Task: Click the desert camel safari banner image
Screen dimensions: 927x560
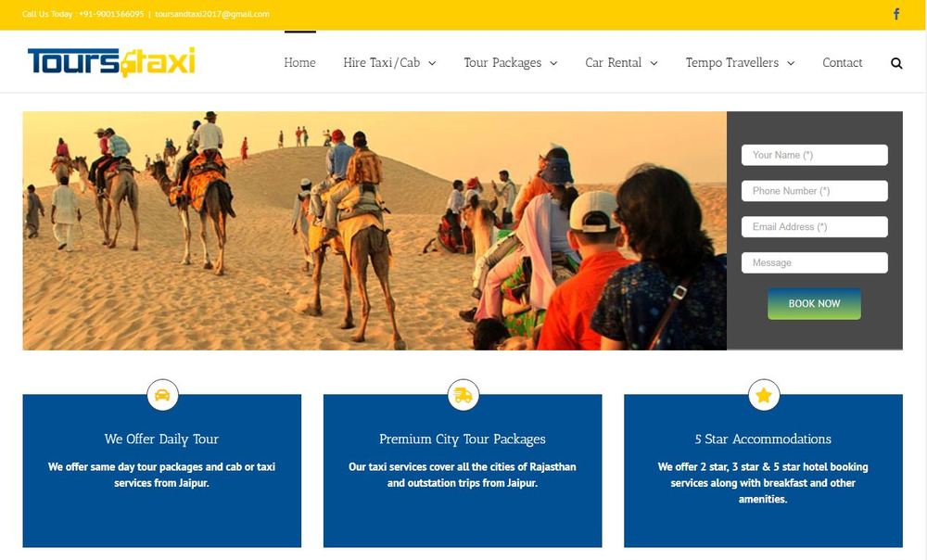Action: 375,231
